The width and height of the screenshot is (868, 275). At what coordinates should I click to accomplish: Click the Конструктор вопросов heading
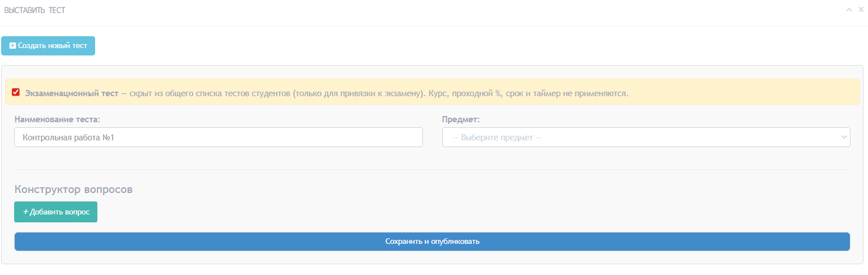(74, 189)
